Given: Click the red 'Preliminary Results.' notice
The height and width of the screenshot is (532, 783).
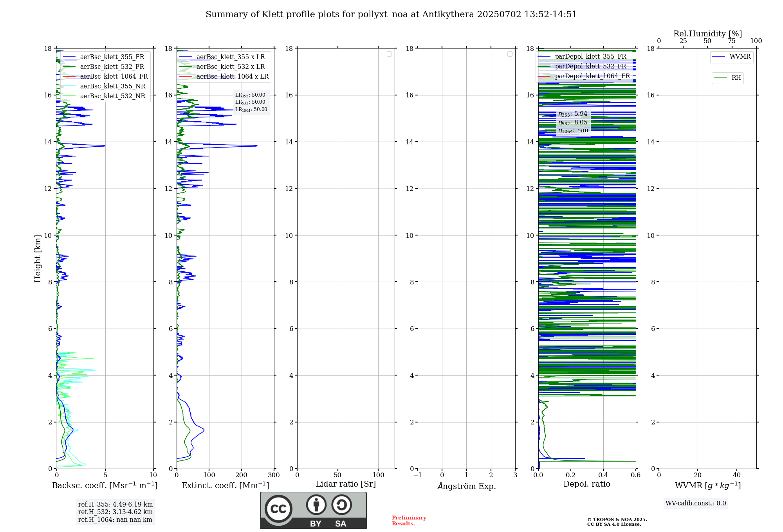Looking at the screenshot, I should (x=409, y=521).
